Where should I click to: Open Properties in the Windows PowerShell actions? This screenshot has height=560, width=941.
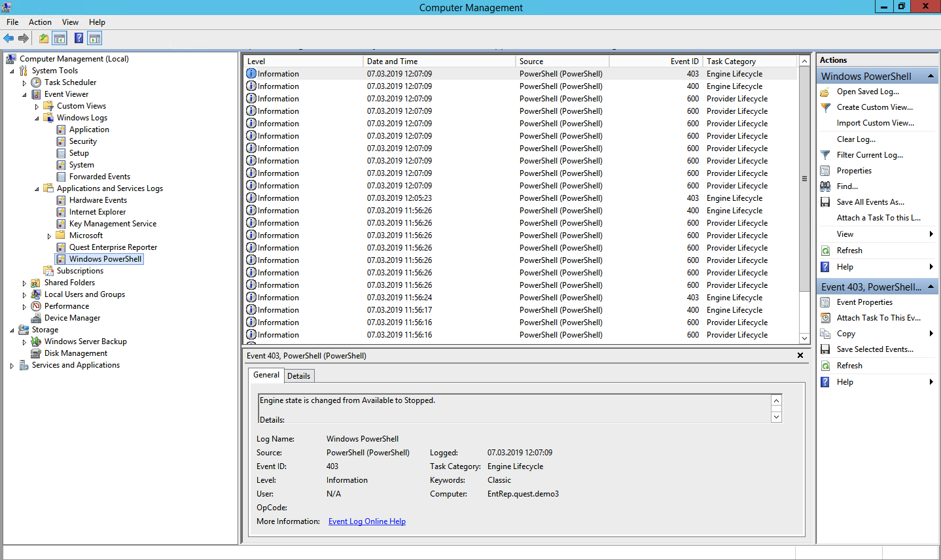[x=854, y=171]
